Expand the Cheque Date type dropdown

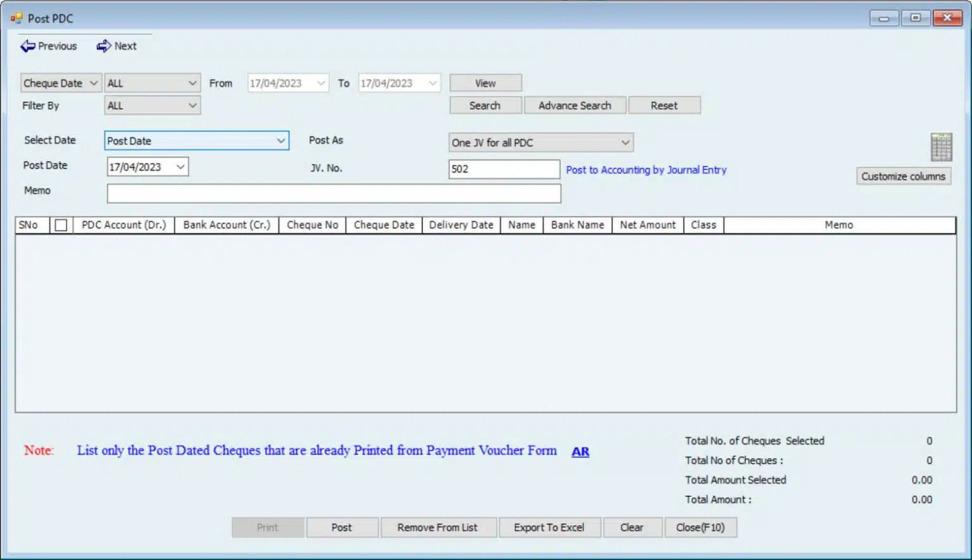(x=61, y=83)
